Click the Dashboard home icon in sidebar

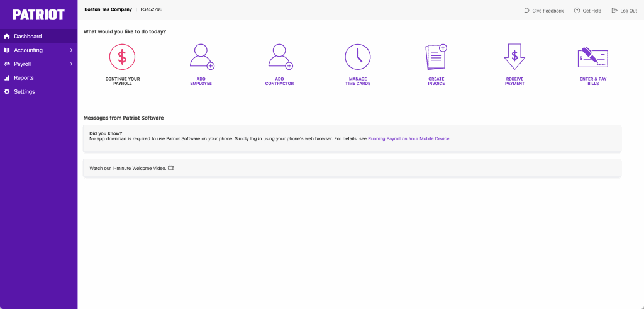[6, 37]
